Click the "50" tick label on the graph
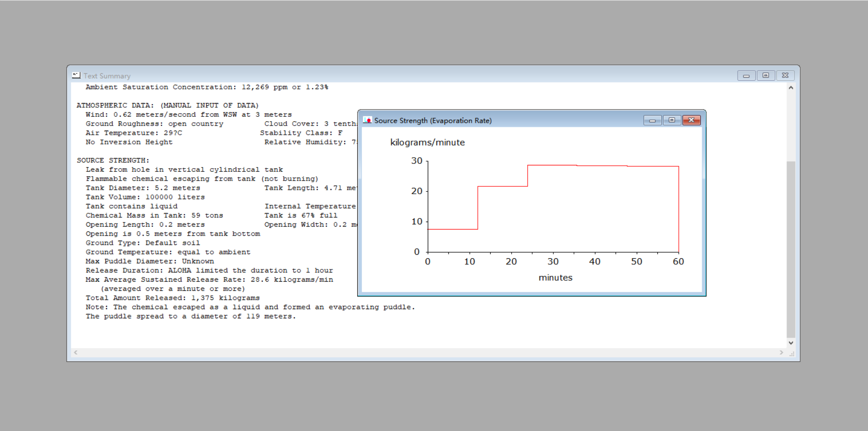This screenshot has height=431, width=868. [637, 262]
